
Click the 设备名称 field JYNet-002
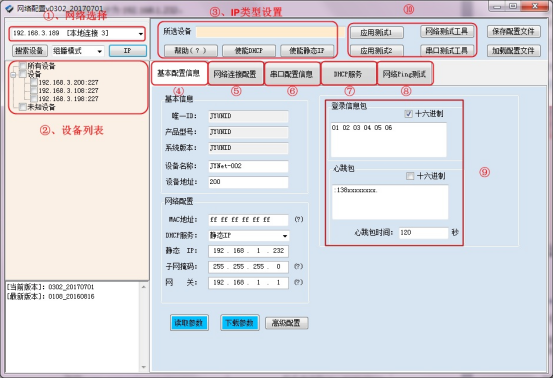pos(248,166)
